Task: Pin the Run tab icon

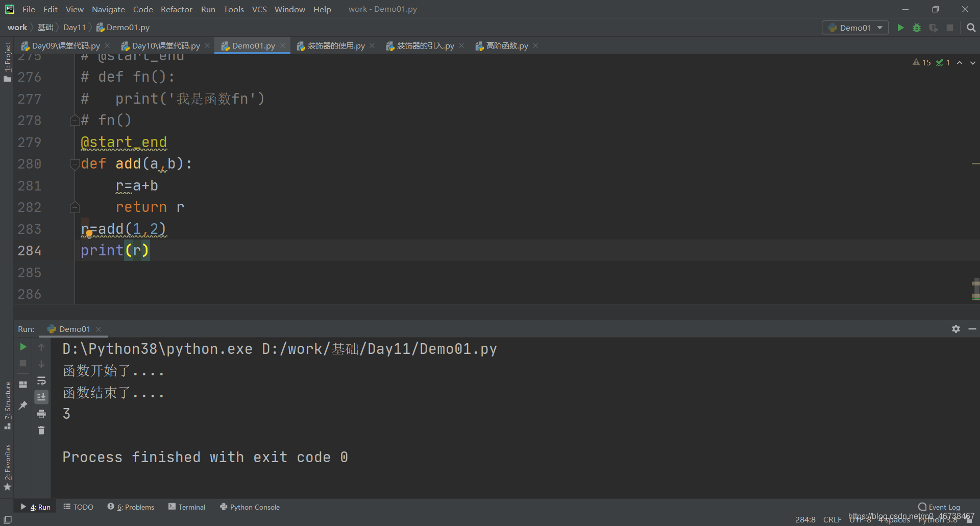Action: (x=23, y=405)
